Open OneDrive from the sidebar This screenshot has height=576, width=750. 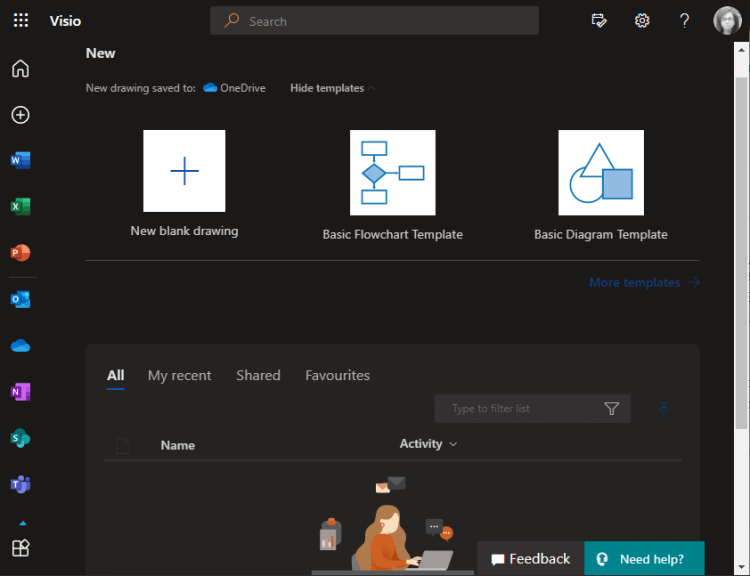click(x=21, y=345)
